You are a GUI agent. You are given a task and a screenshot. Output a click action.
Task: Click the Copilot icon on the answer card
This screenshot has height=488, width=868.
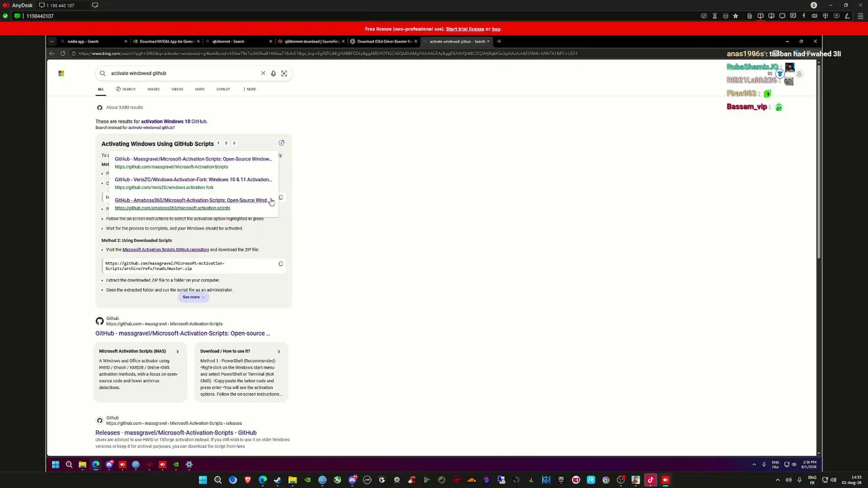click(x=281, y=143)
